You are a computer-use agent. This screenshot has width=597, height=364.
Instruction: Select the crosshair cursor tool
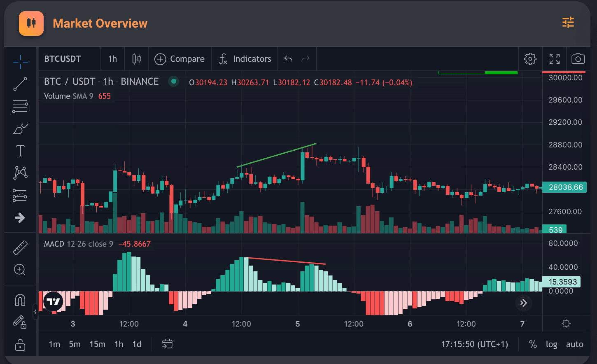[20, 62]
